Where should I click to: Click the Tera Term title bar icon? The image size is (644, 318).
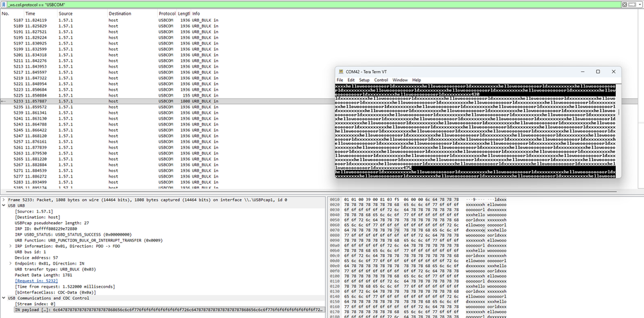point(340,72)
